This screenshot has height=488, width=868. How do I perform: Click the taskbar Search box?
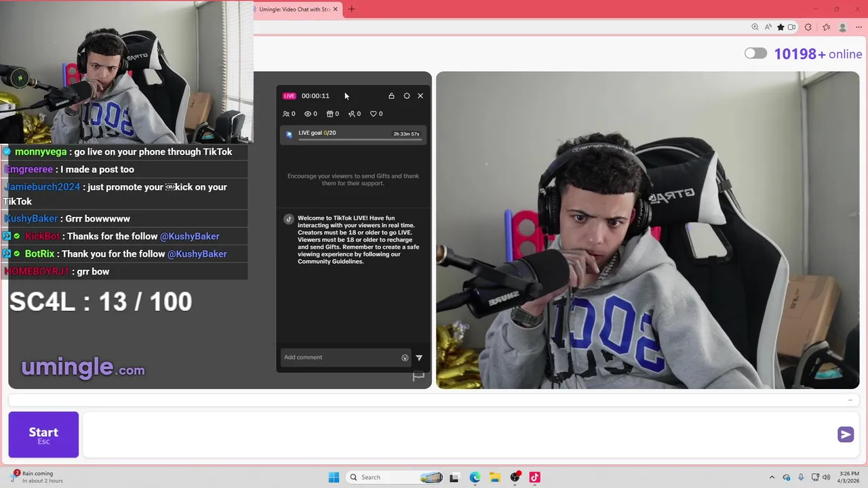(x=395, y=477)
